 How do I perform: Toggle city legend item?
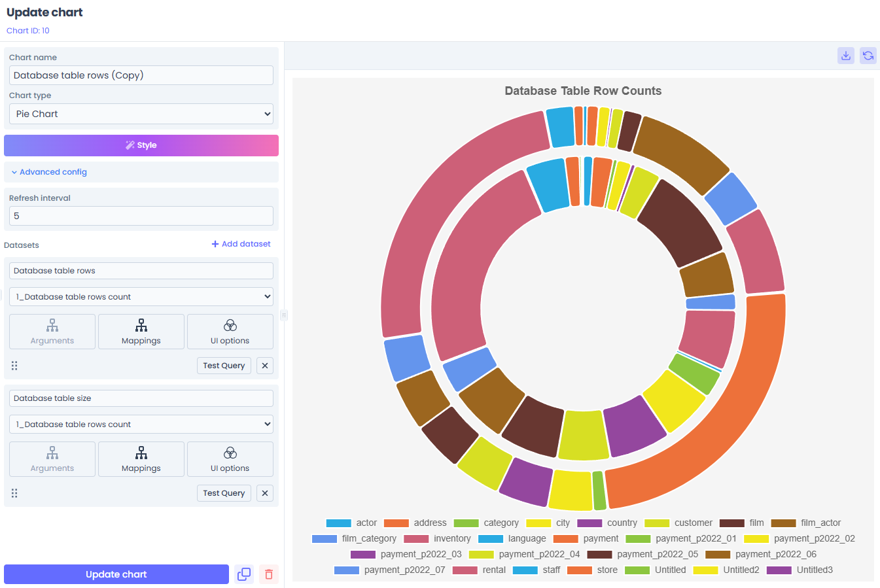[548, 523]
